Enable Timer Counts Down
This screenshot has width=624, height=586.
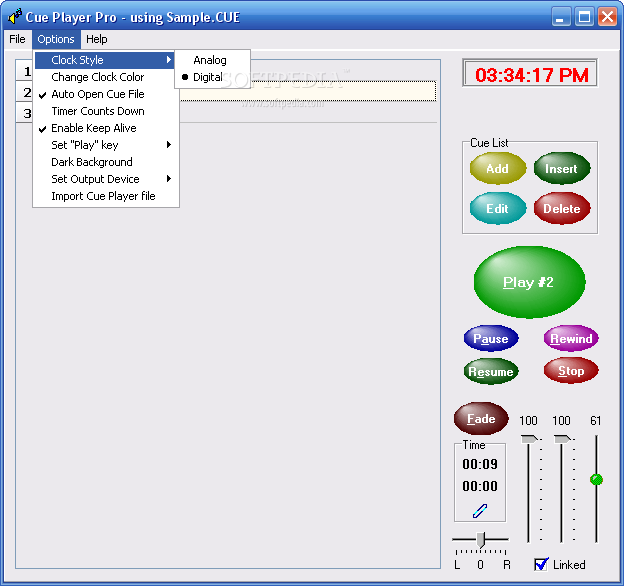[x=105, y=111]
